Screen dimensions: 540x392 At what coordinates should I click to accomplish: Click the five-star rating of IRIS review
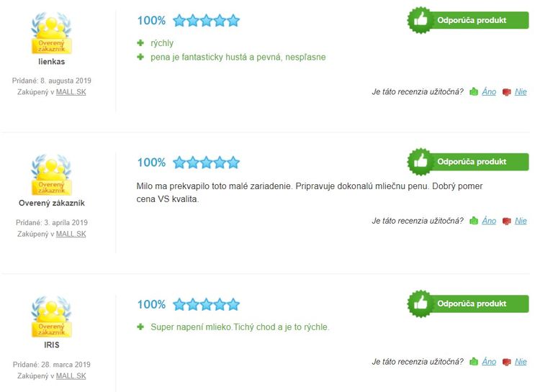[x=206, y=304]
